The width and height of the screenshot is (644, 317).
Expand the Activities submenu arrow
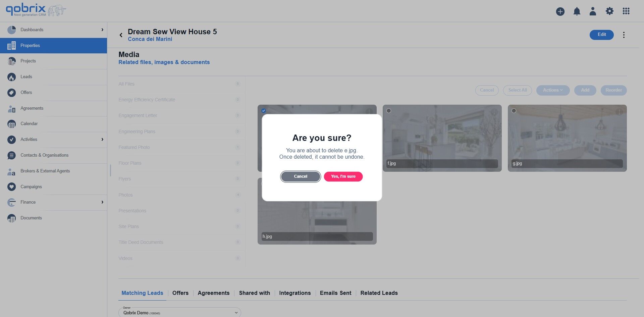pos(102,140)
